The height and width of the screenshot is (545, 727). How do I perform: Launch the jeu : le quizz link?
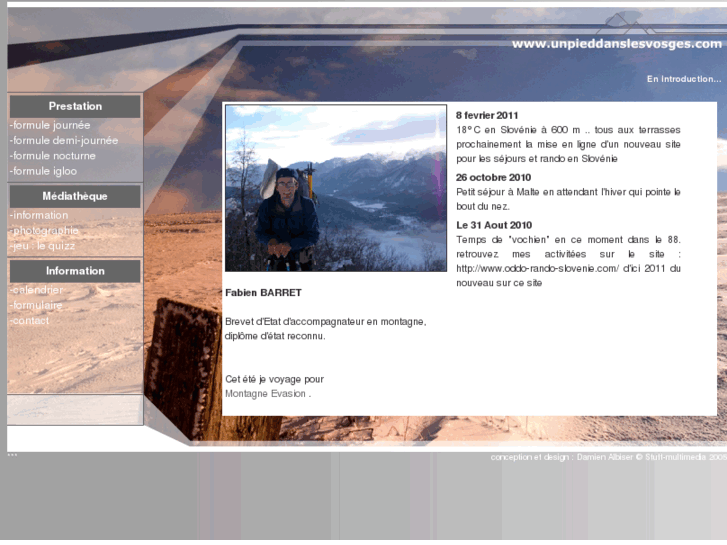[43, 246]
